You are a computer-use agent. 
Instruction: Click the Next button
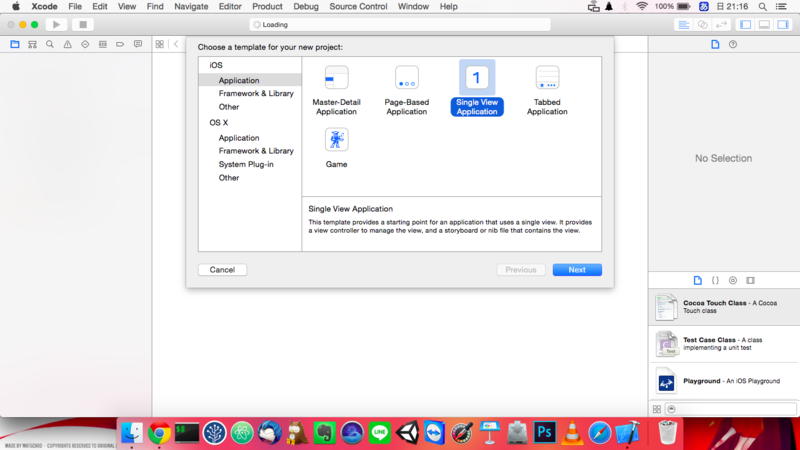[577, 270]
